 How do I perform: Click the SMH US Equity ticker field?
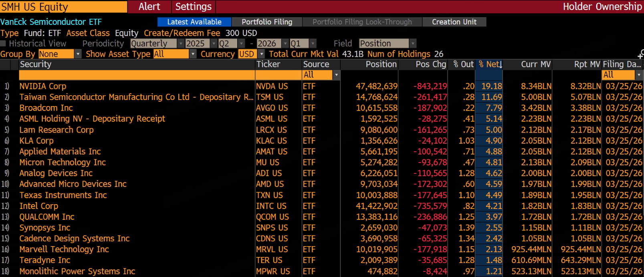tap(64, 7)
